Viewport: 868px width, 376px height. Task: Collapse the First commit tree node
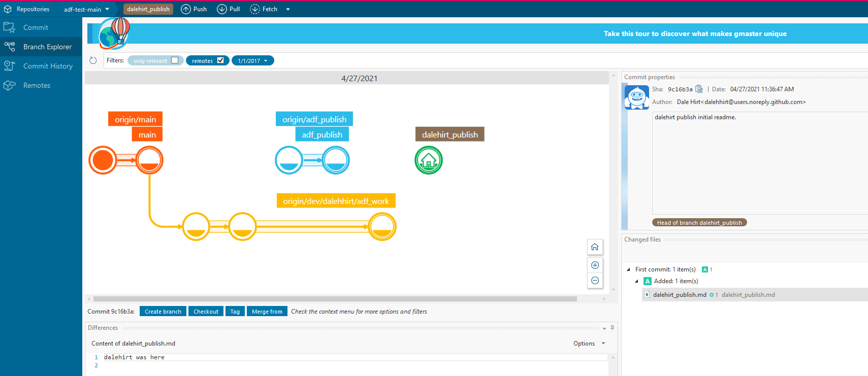(628, 269)
